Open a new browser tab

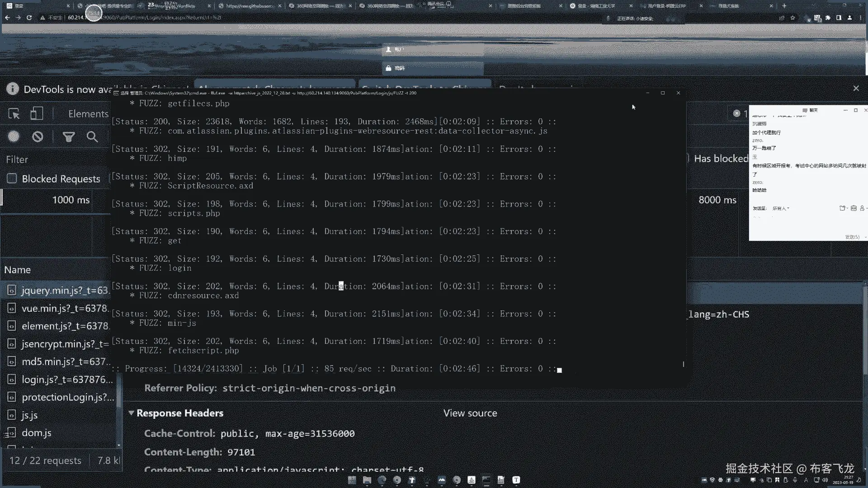tap(784, 6)
